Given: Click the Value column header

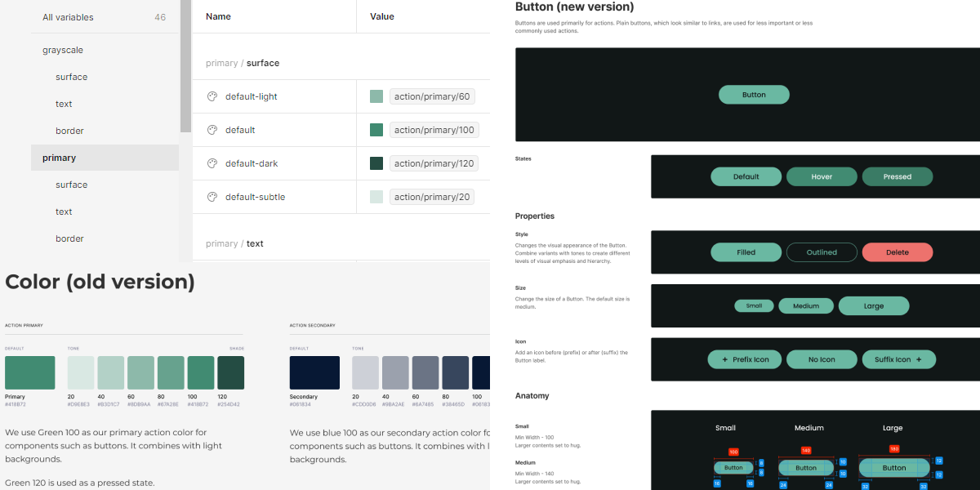Looking at the screenshot, I should pos(382,16).
